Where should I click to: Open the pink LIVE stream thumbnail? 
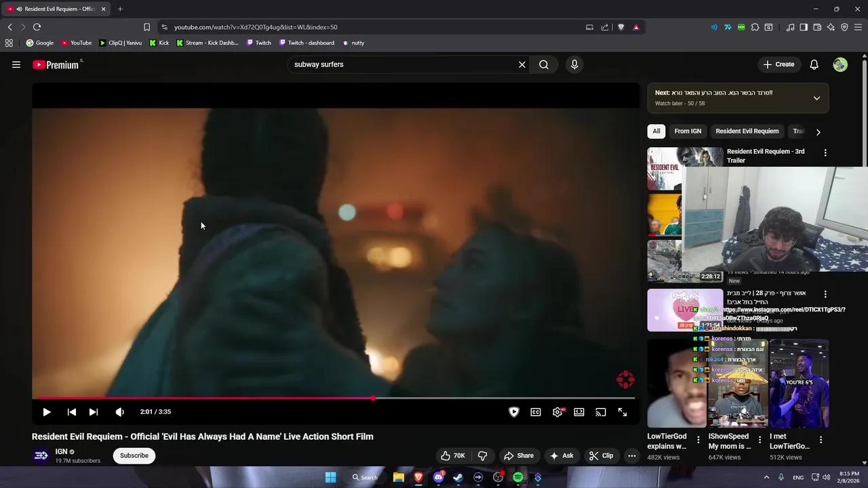(x=685, y=310)
